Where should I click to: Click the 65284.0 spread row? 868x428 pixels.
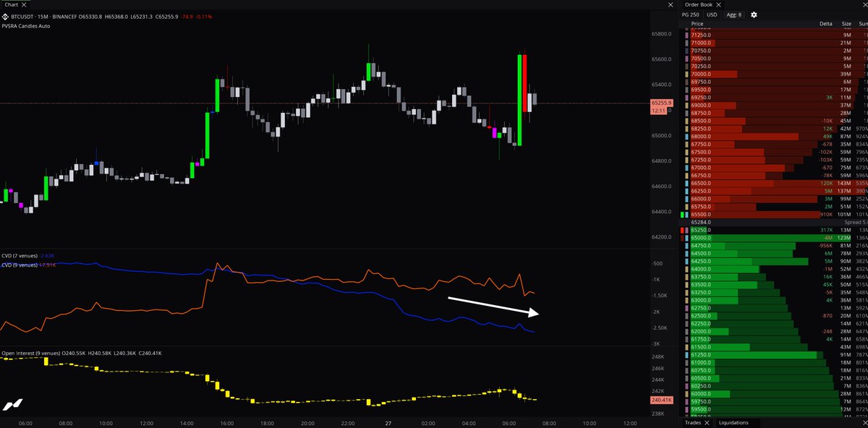tap(774, 222)
